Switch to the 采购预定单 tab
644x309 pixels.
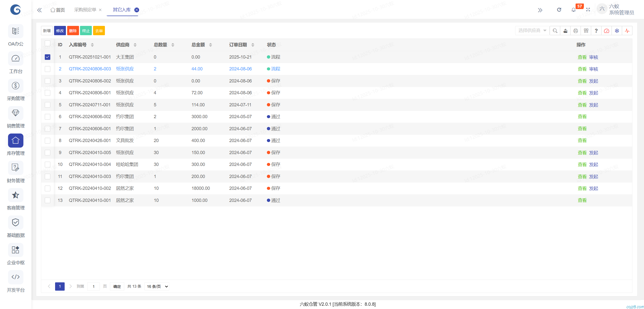click(x=85, y=10)
